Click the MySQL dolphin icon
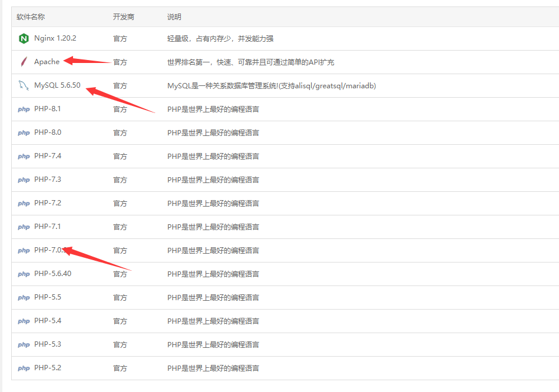This screenshot has height=392, width=559. (24, 86)
